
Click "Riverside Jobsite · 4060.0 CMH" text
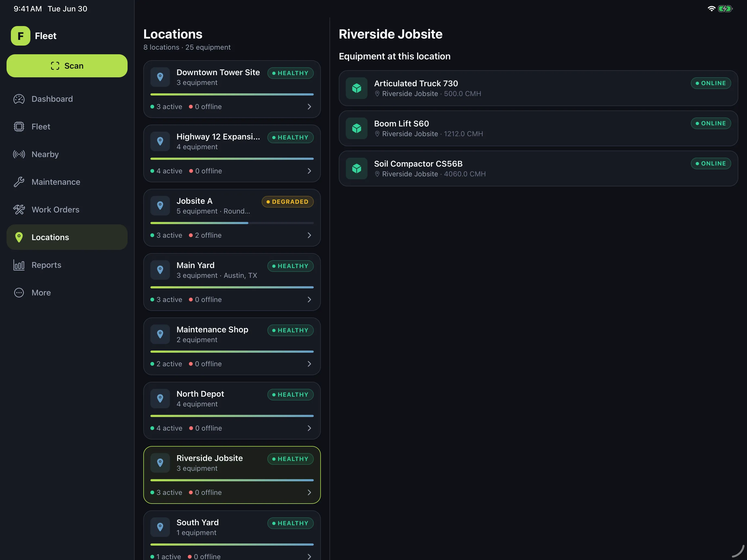(x=433, y=174)
